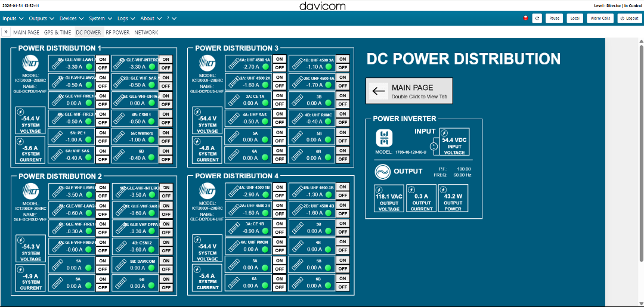Click the red alarm indicator in top bar
This screenshot has height=307, width=644.
coord(525,18)
